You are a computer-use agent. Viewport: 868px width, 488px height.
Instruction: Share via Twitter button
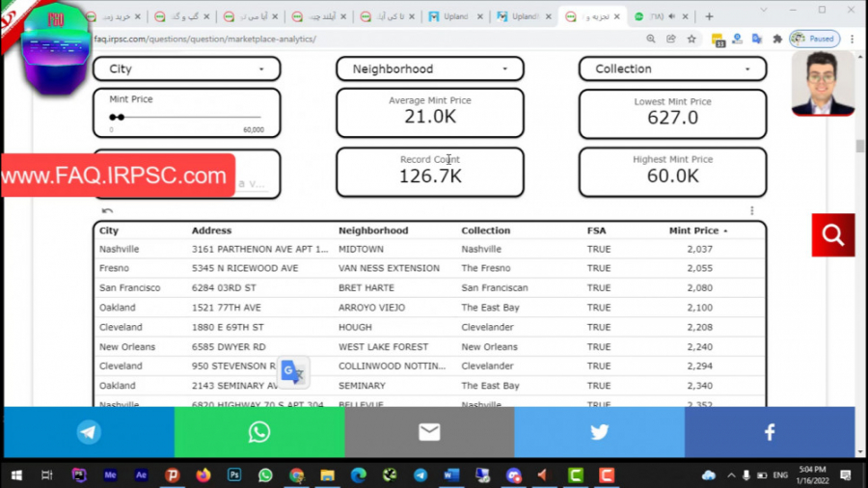point(600,432)
